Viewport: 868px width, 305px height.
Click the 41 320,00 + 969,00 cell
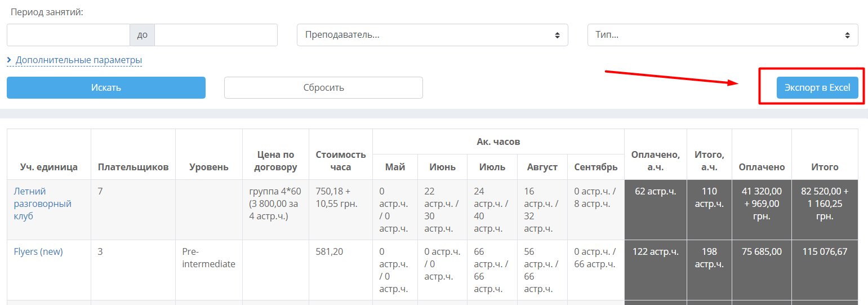pyautogui.click(x=762, y=210)
